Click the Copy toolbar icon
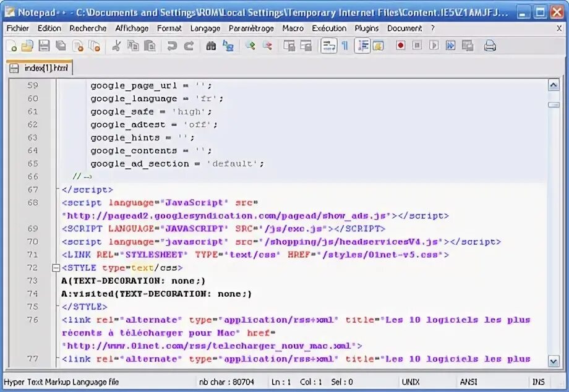Viewport: 569px width, 392px height. tap(133, 46)
